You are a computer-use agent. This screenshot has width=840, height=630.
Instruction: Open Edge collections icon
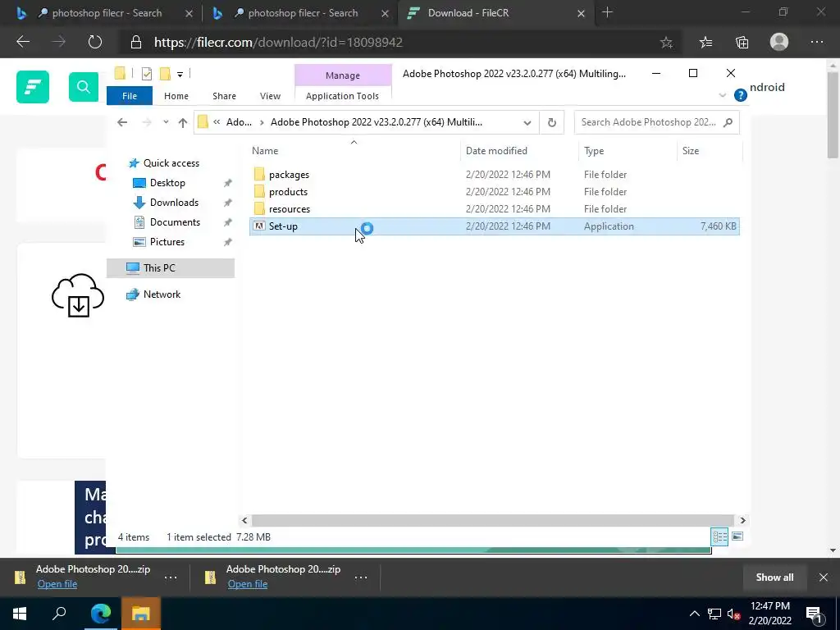click(x=742, y=43)
